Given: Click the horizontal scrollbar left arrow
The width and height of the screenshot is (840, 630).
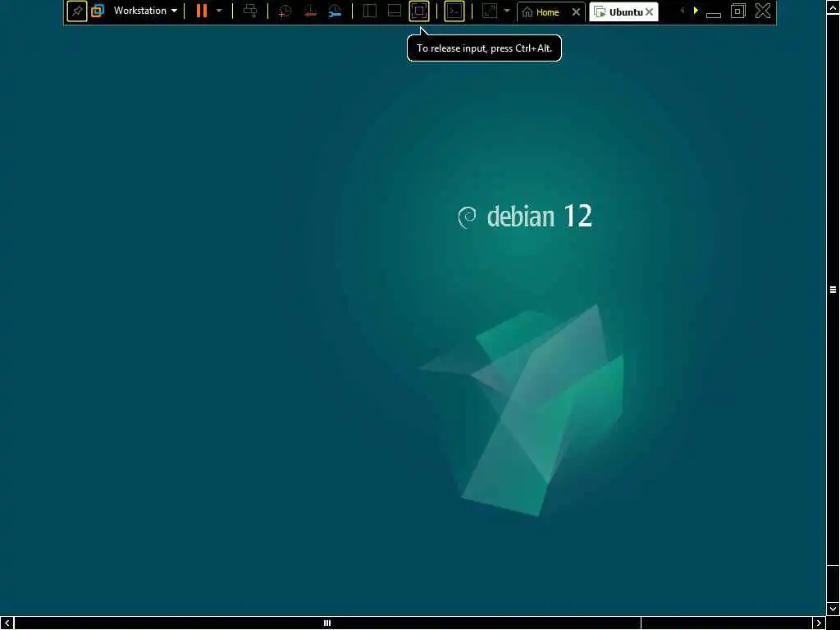Looking at the screenshot, I should [7, 623].
